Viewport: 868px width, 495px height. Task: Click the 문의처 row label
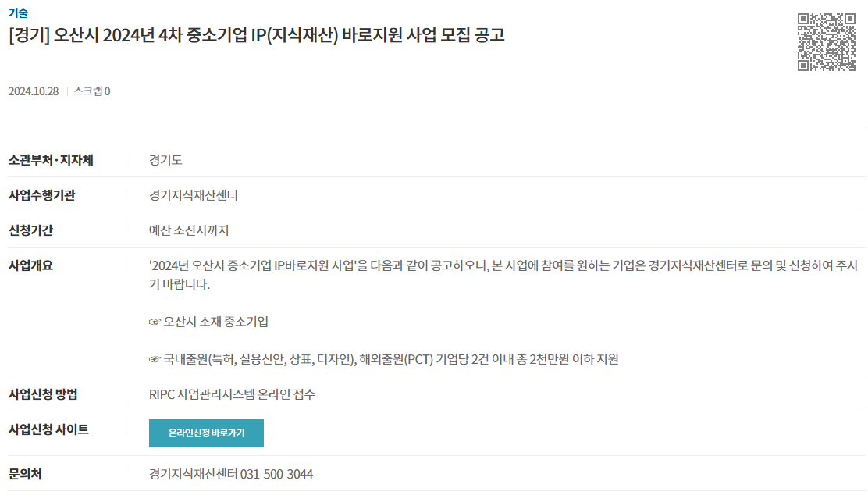[25, 474]
